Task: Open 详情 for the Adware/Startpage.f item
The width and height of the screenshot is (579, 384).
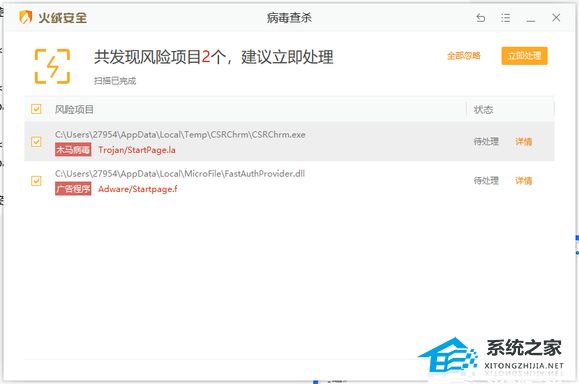Action: (x=524, y=181)
